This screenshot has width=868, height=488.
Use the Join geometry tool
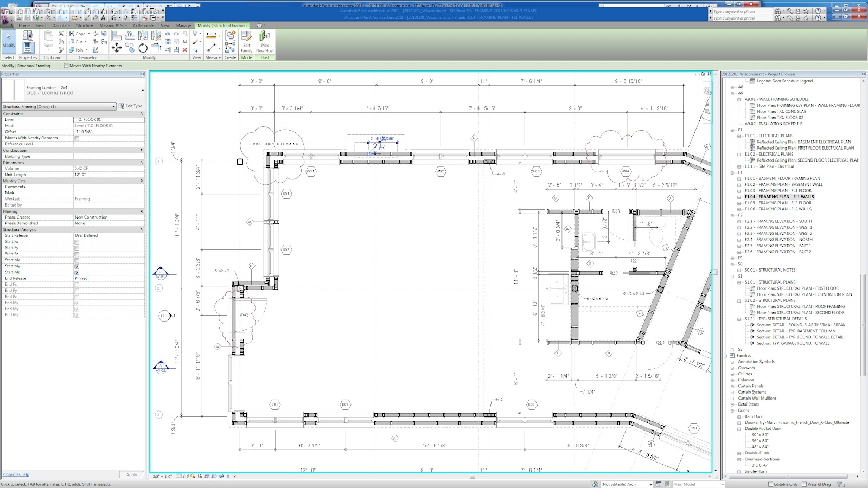[x=79, y=50]
